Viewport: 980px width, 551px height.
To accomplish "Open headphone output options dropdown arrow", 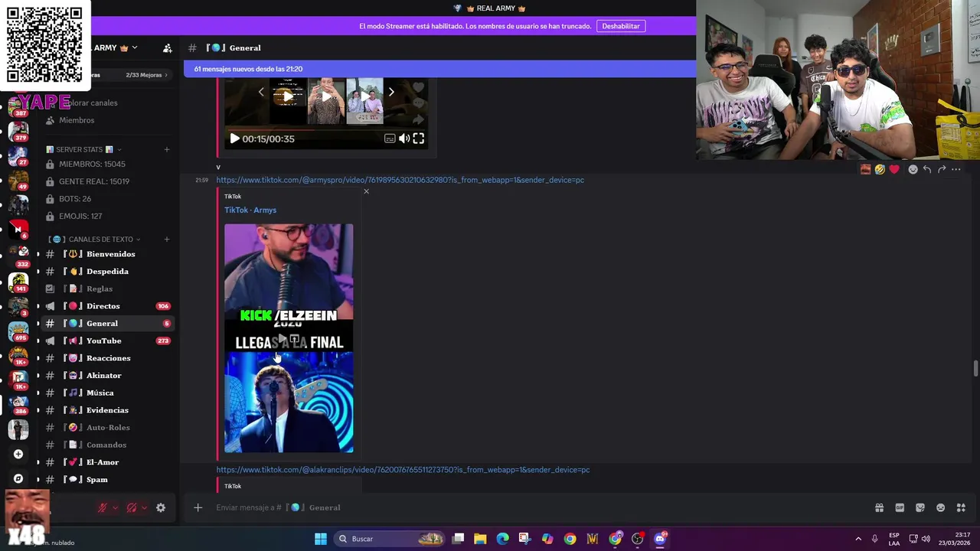I will click(144, 507).
